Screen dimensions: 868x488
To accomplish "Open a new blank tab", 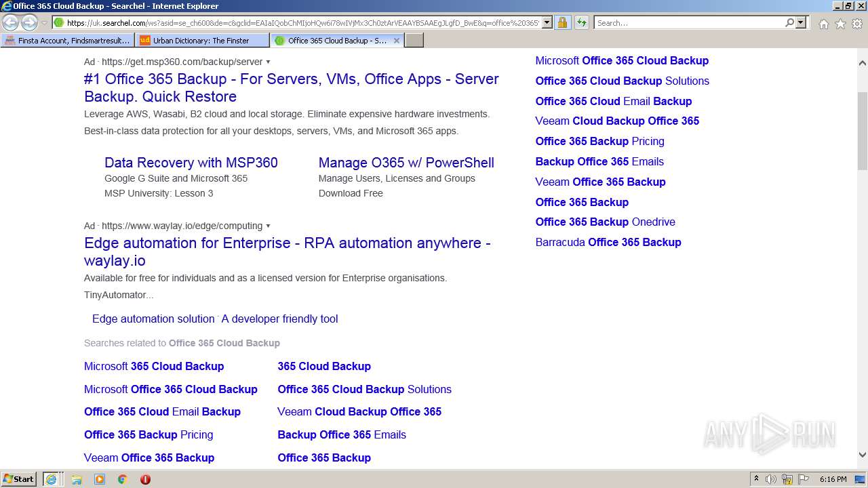I will tap(414, 41).
